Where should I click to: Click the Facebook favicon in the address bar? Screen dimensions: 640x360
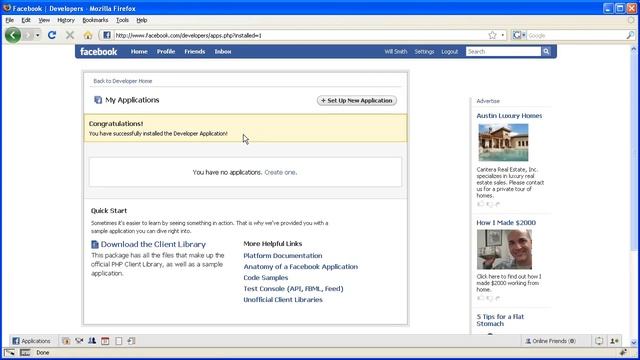click(x=107, y=35)
